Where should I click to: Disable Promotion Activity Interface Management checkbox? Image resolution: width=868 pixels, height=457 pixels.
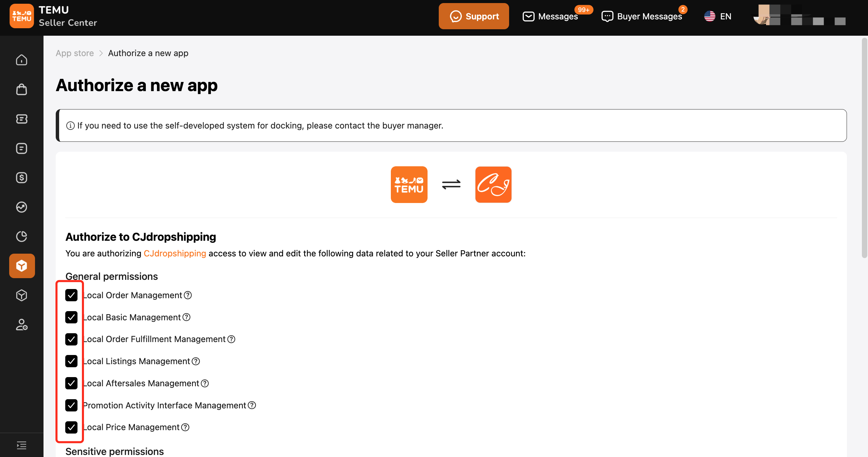tap(71, 405)
